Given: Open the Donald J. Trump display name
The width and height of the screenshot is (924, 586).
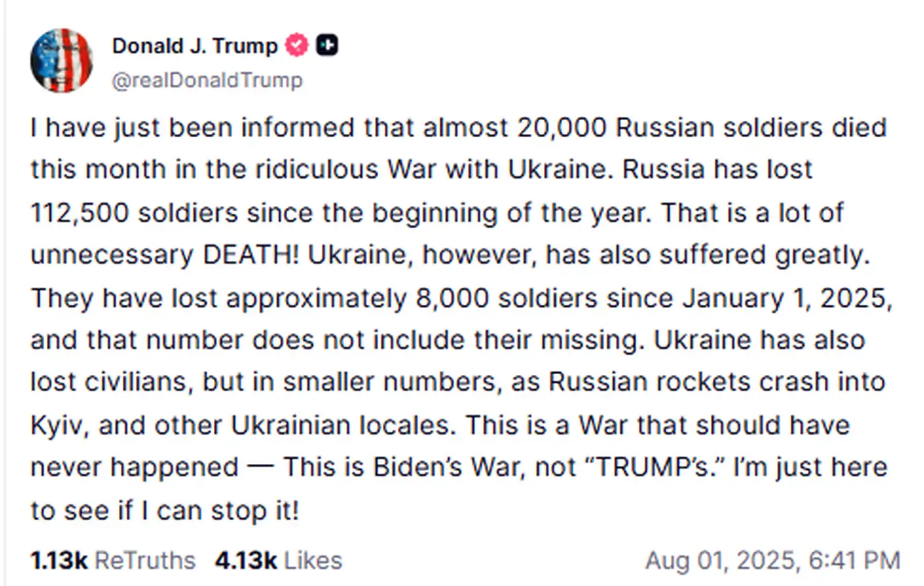Looking at the screenshot, I should (195, 46).
